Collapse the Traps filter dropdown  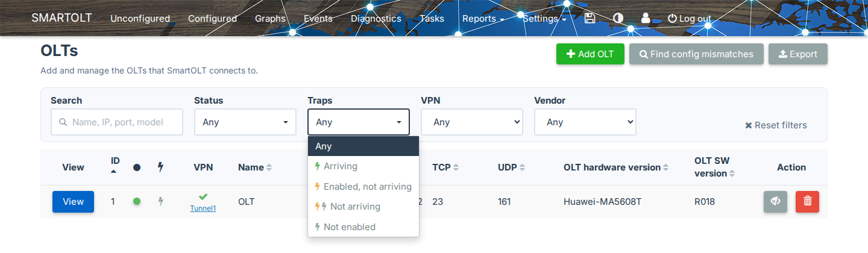pyautogui.click(x=359, y=122)
